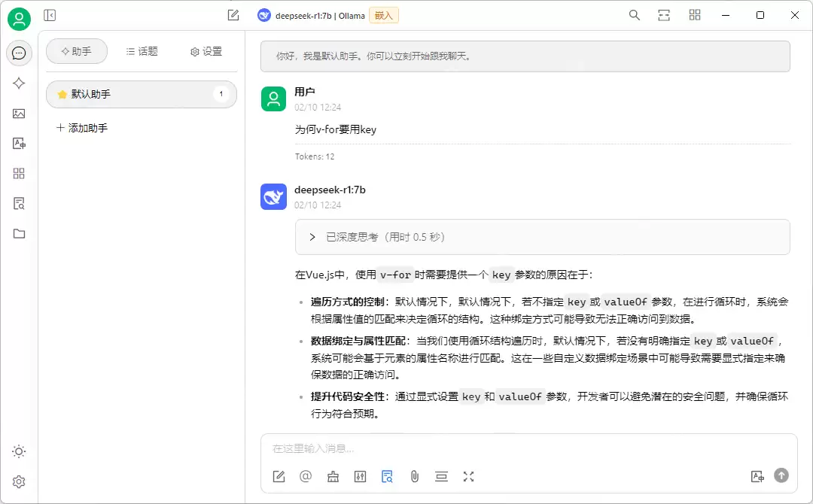
Task: Collapse the left navigation sidebar
Action: [50, 14]
